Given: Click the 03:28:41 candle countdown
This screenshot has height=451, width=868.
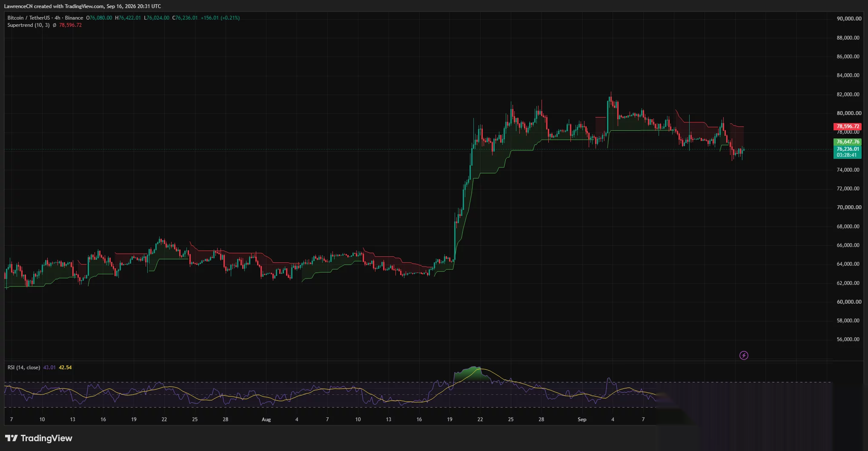Looking at the screenshot, I should (847, 155).
